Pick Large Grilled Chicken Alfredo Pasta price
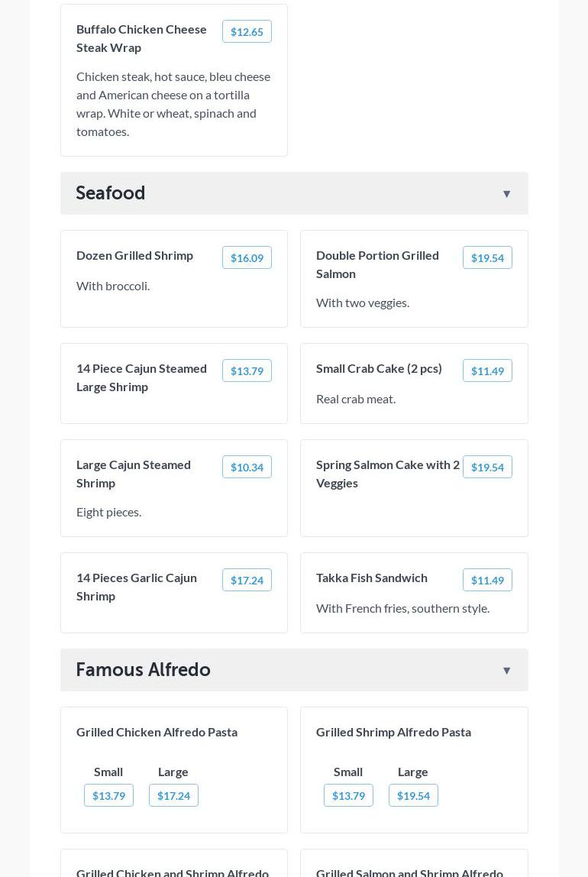Viewport: 588px width, 877px height. (173, 795)
